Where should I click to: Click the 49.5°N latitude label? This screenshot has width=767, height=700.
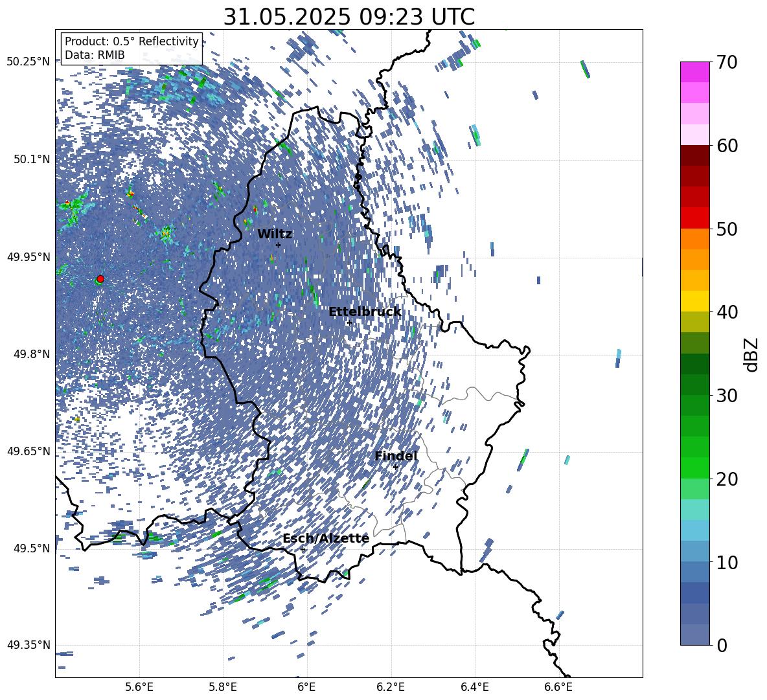tap(32, 548)
